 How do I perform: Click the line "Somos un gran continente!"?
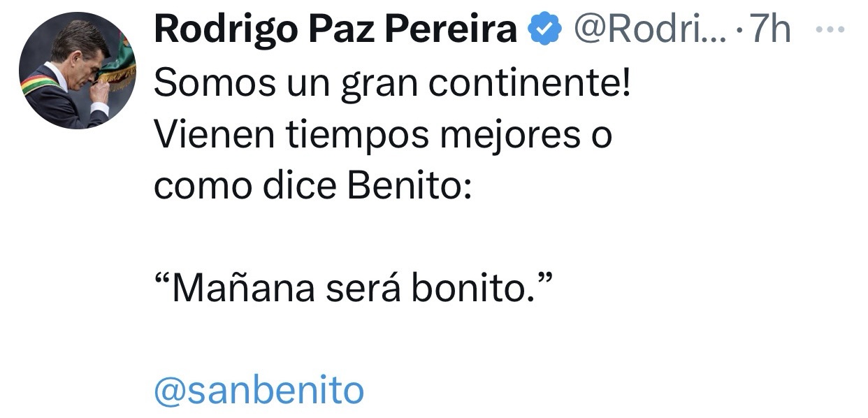[391, 85]
